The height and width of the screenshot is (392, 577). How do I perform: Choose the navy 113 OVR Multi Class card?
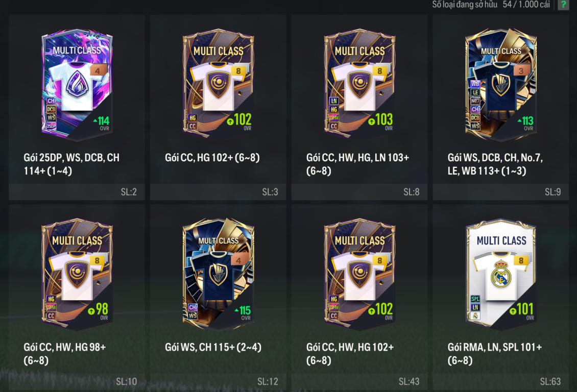[501, 84]
